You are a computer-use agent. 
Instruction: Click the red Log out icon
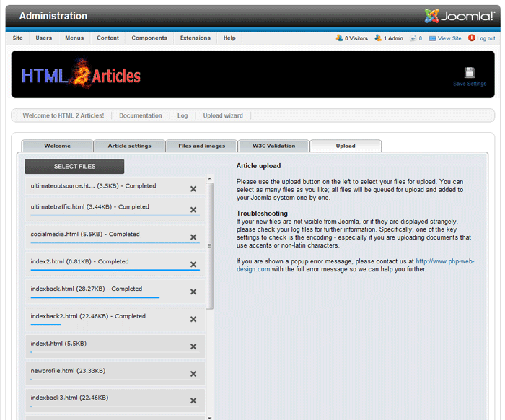coord(472,38)
